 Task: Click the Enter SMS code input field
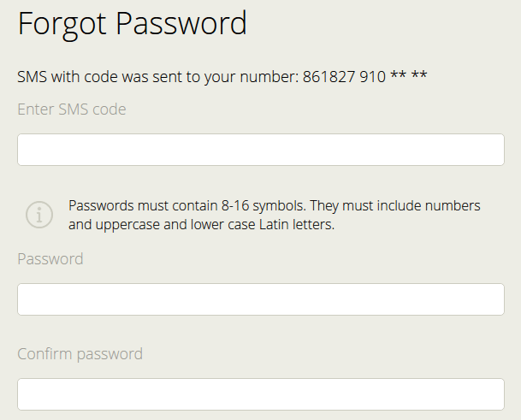(x=261, y=150)
